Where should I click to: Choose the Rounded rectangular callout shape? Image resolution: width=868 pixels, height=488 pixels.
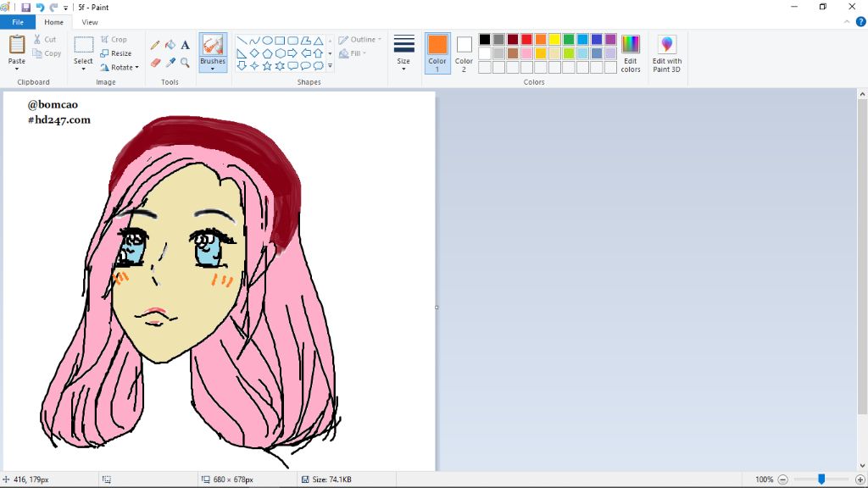point(292,66)
